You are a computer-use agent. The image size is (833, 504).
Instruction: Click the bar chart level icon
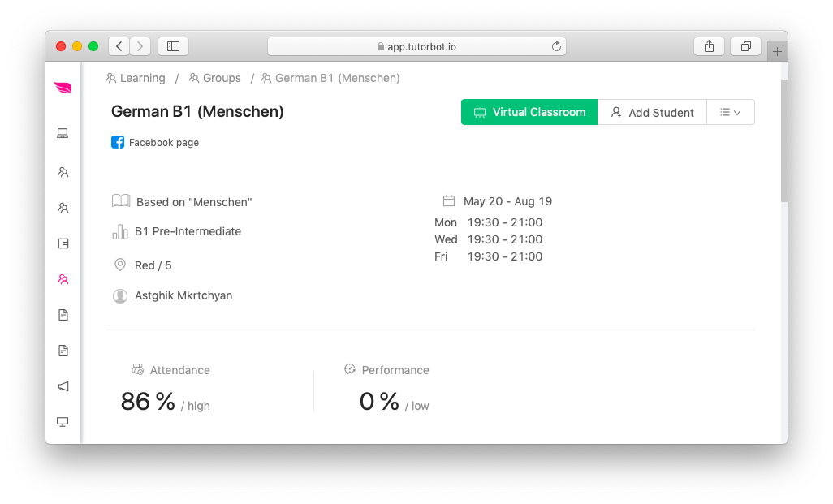pos(120,231)
